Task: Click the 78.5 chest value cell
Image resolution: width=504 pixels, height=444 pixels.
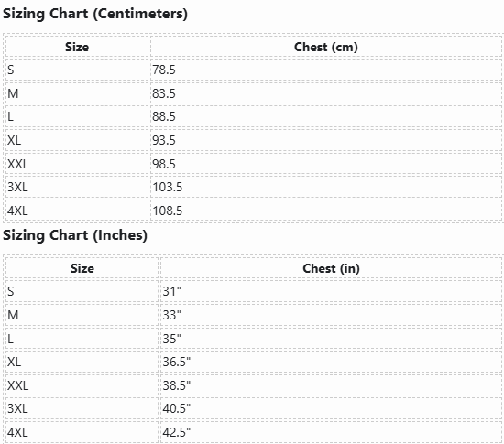Action: [326, 70]
